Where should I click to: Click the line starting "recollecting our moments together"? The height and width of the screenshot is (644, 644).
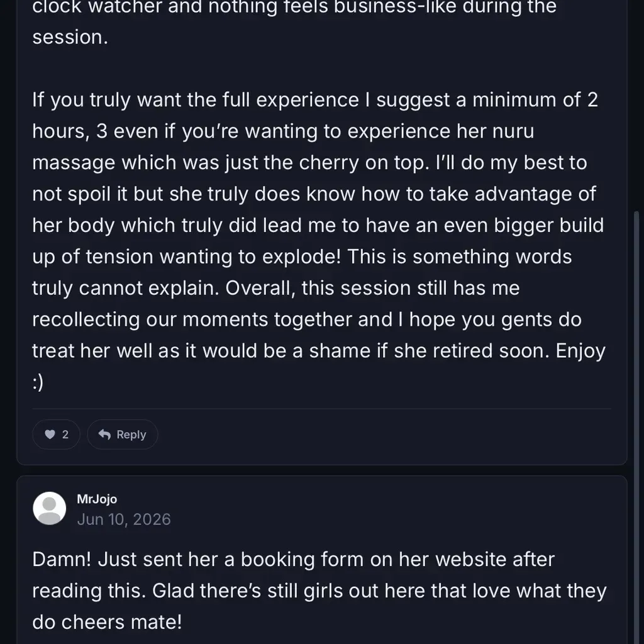click(x=307, y=319)
